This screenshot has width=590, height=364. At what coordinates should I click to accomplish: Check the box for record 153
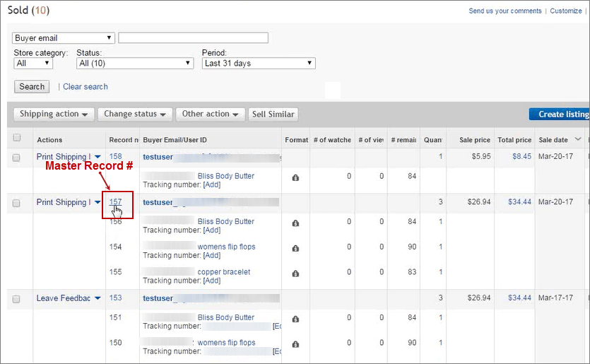click(16, 299)
